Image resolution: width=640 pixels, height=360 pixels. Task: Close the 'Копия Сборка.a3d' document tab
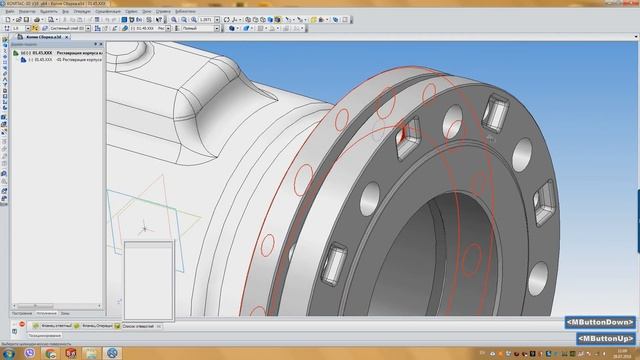pyautogui.click(x=67, y=37)
